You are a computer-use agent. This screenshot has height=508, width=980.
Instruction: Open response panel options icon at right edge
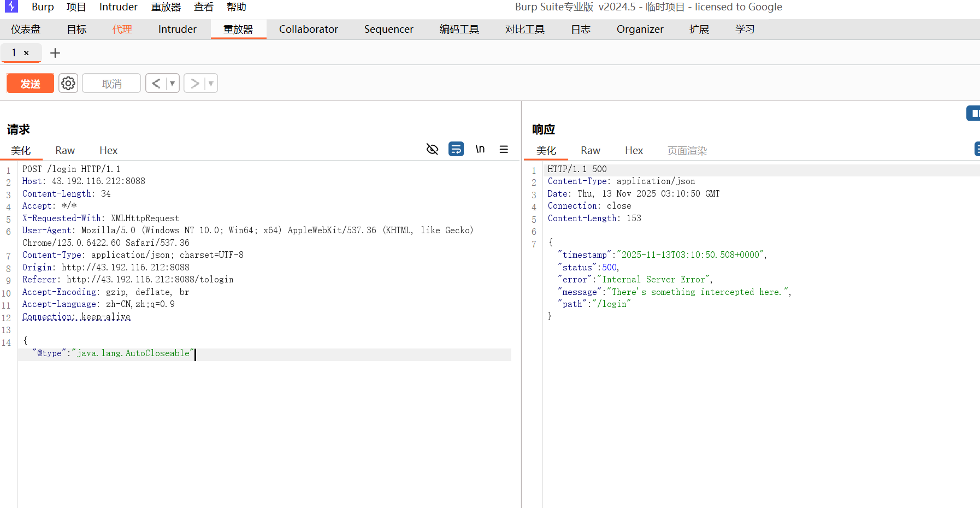coord(977,149)
